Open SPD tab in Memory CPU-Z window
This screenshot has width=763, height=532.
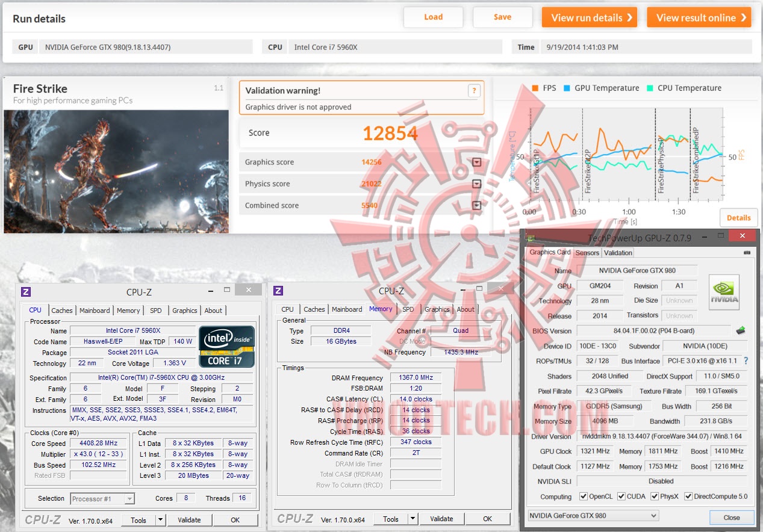coord(408,309)
